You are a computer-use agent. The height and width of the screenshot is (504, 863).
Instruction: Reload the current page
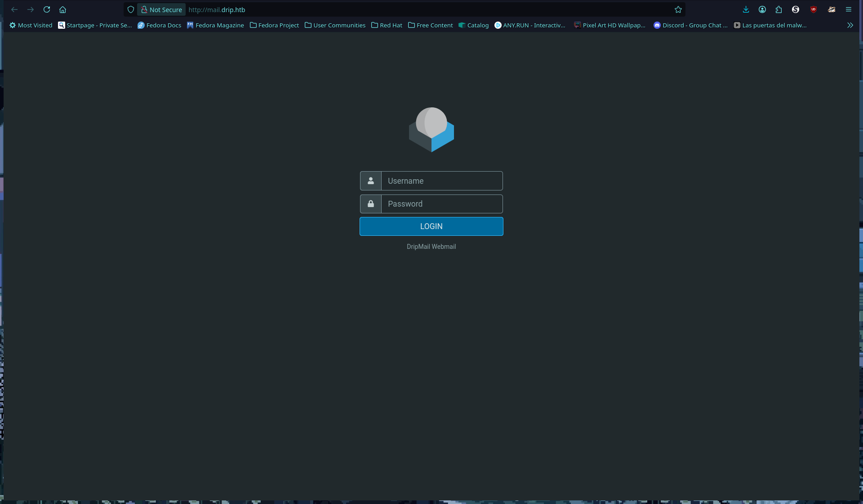(x=47, y=9)
